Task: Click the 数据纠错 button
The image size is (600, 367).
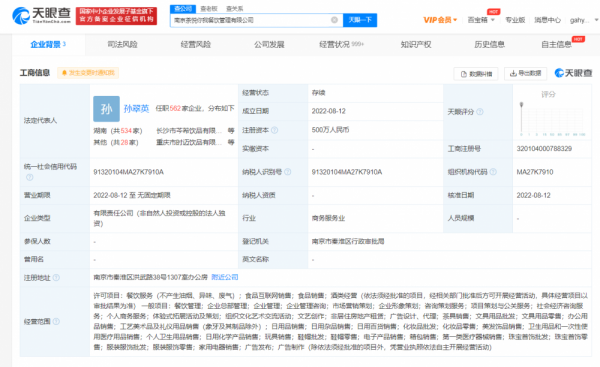Action: (476, 73)
